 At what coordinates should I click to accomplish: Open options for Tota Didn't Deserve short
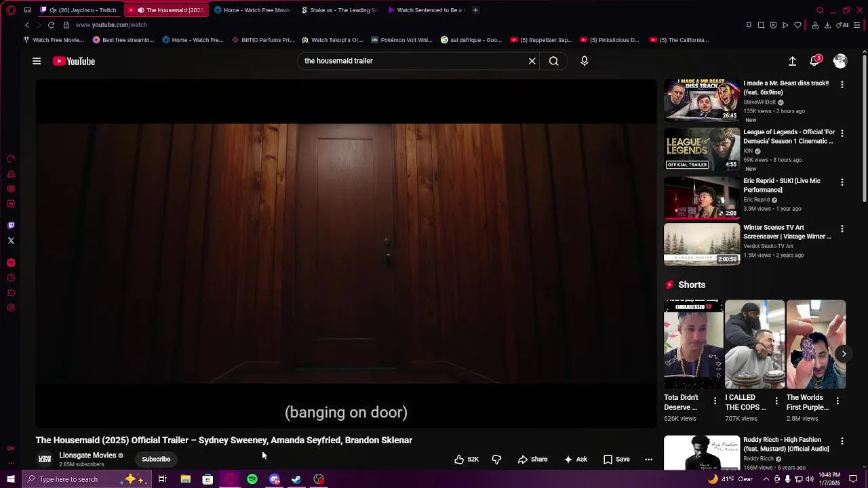coord(715,401)
